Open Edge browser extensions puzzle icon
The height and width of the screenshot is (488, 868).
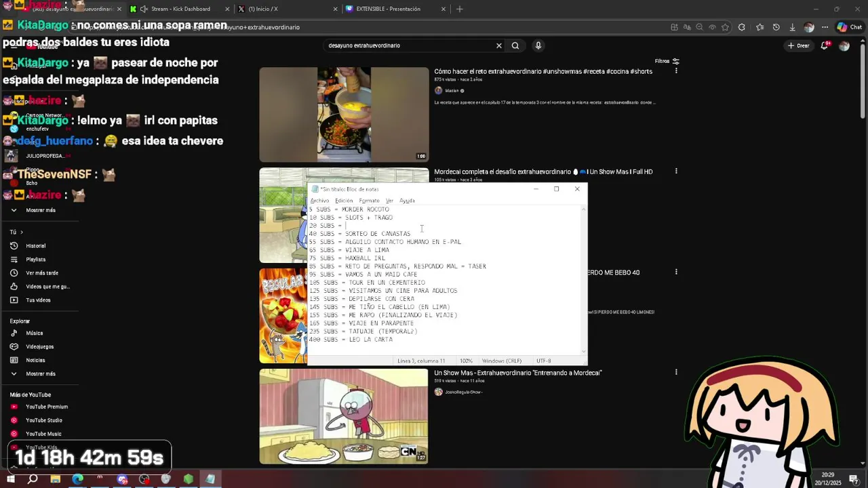click(742, 27)
